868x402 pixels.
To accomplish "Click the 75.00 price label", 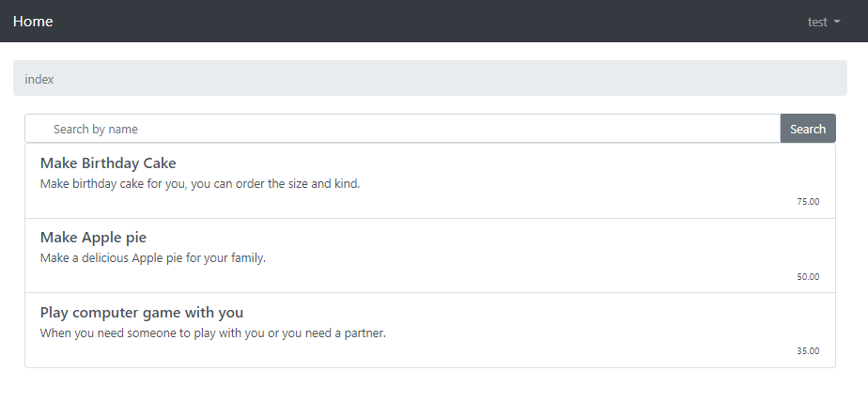I will point(808,202).
